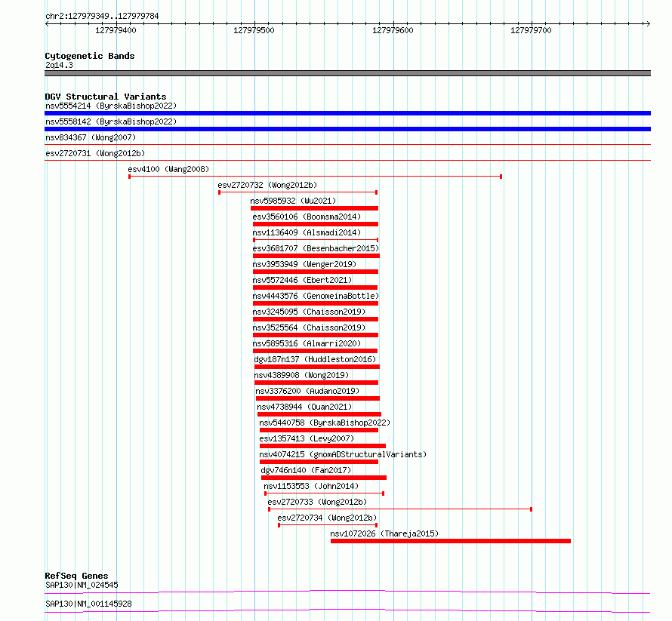Click the chr2:127979349..127979784 coordinates text
Screen dimensions: 672x621
tap(102, 16)
